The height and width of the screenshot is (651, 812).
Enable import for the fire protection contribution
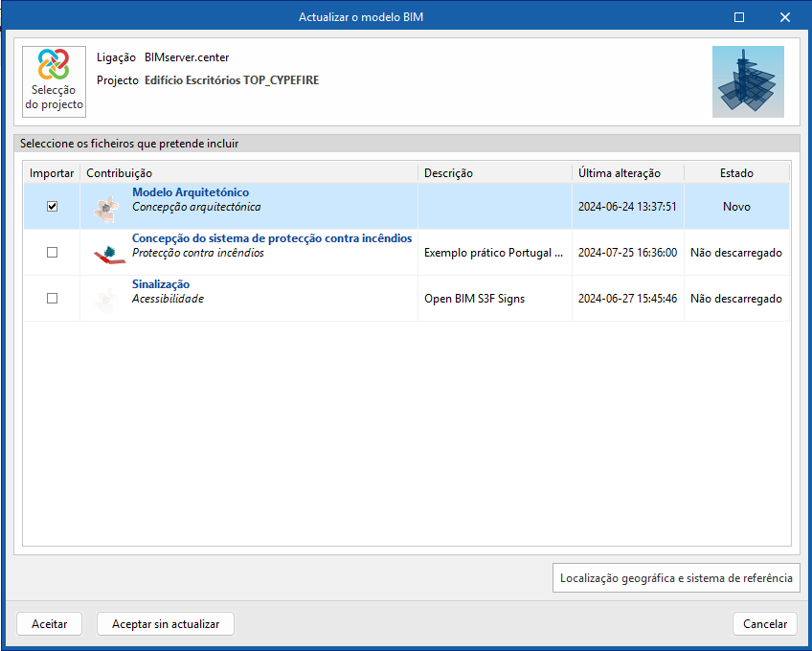(x=53, y=253)
